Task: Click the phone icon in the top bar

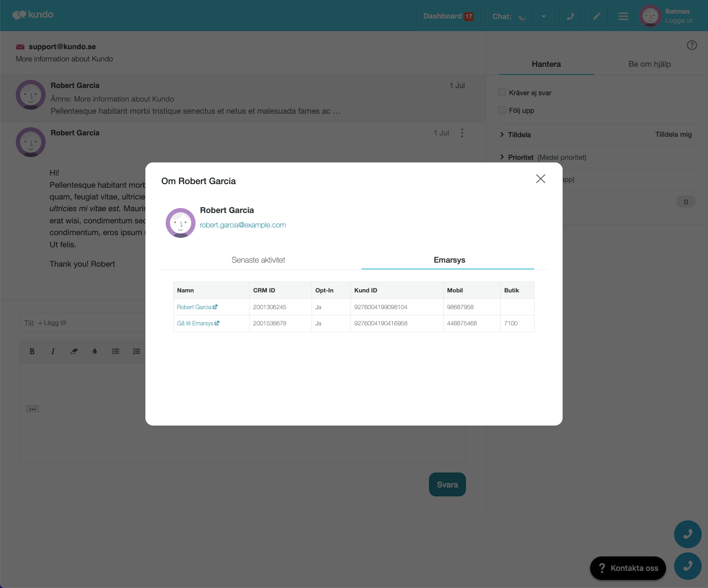Action: [570, 16]
